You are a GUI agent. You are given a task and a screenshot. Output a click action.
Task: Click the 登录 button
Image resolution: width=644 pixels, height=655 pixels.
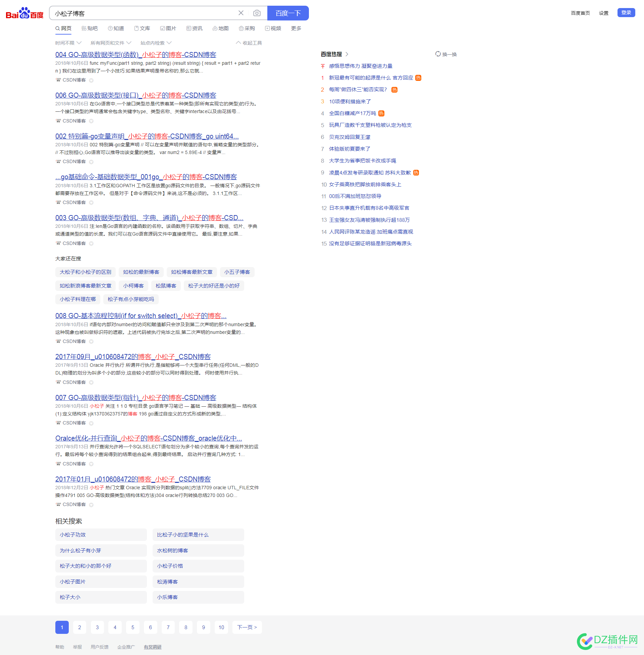point(626,12)
